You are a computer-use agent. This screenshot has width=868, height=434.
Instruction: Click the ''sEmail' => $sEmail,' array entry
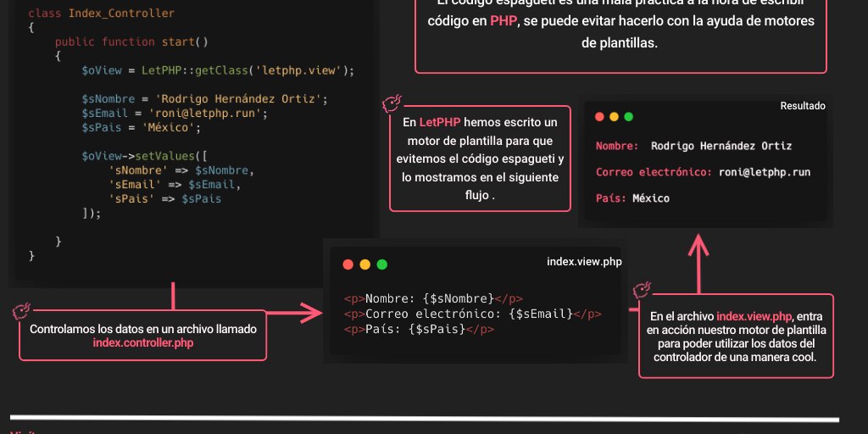[x=175, y=185]
